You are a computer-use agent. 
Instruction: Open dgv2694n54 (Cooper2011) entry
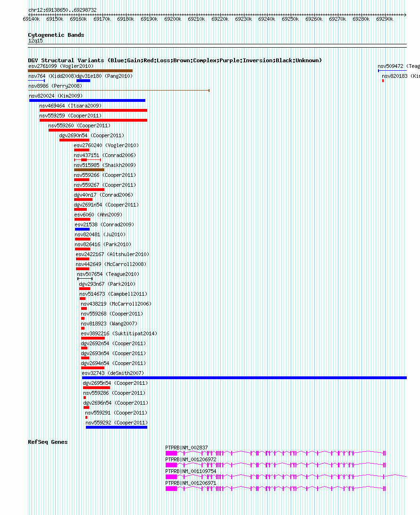point(113,363)
